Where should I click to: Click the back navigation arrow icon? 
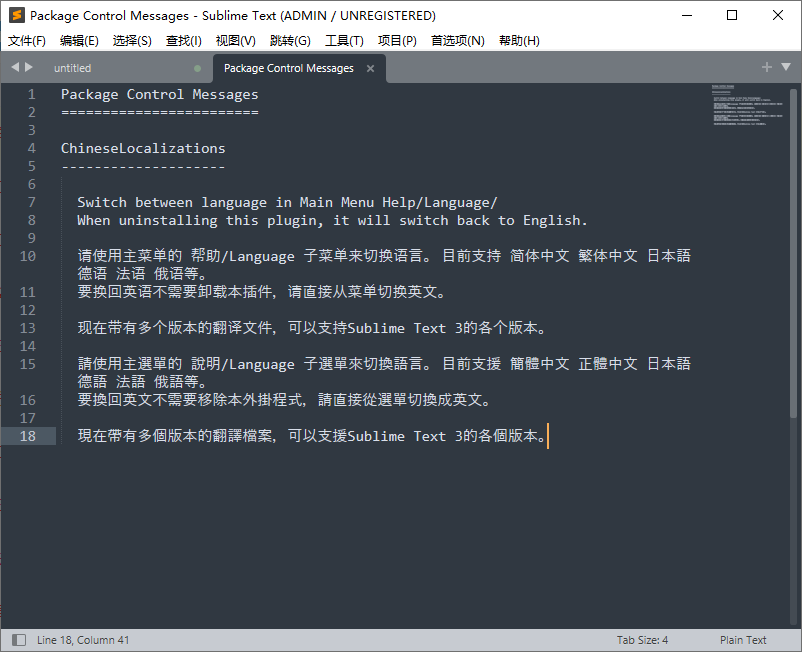pyautogui.click(x=13, y=67)
